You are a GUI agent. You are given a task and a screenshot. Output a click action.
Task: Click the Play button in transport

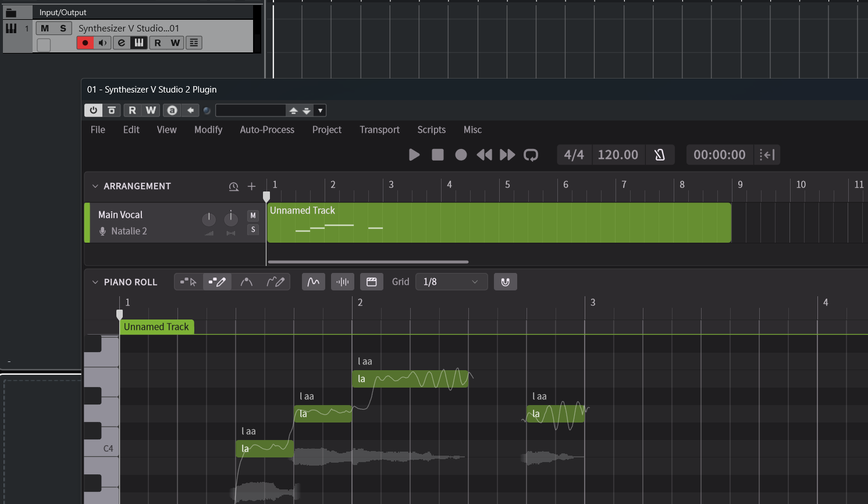click(x=414, y=155)
